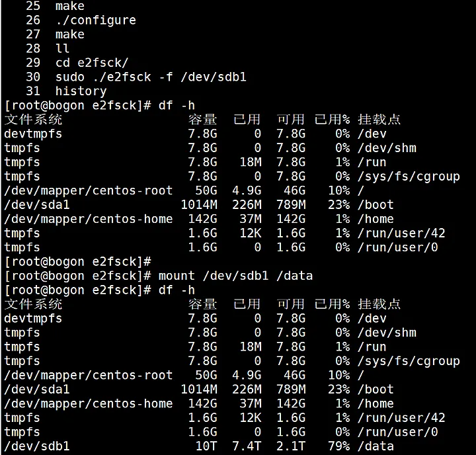Click the 7.4T used value
The image size is (476, 455).
click(247, 446)
